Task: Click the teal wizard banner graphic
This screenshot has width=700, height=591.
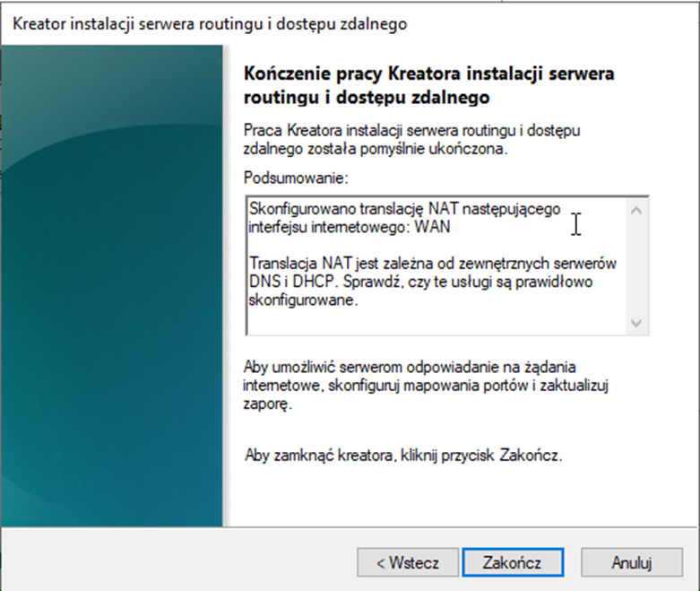Action: pyautogui.click(x=111, y=287)
